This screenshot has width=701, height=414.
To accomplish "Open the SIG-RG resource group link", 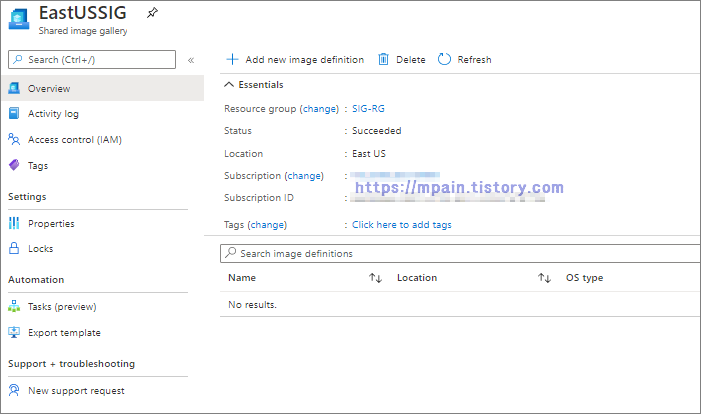I will pos(368,108).
